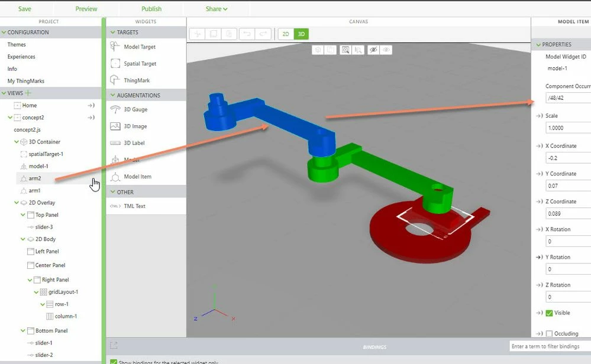591x364 pixels.
Task: Click binding arrow icon beside X Coordinate
Action: pos(540,146)
